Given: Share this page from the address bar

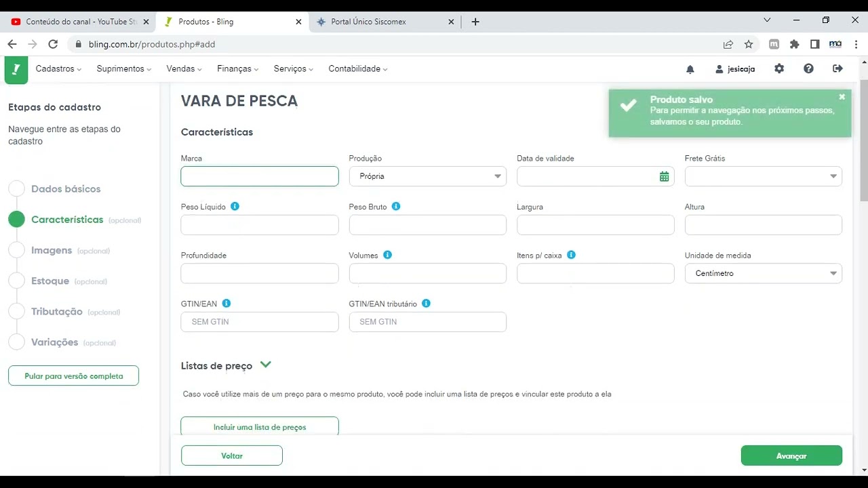Looking at the screenshot, I should [728, 44].
